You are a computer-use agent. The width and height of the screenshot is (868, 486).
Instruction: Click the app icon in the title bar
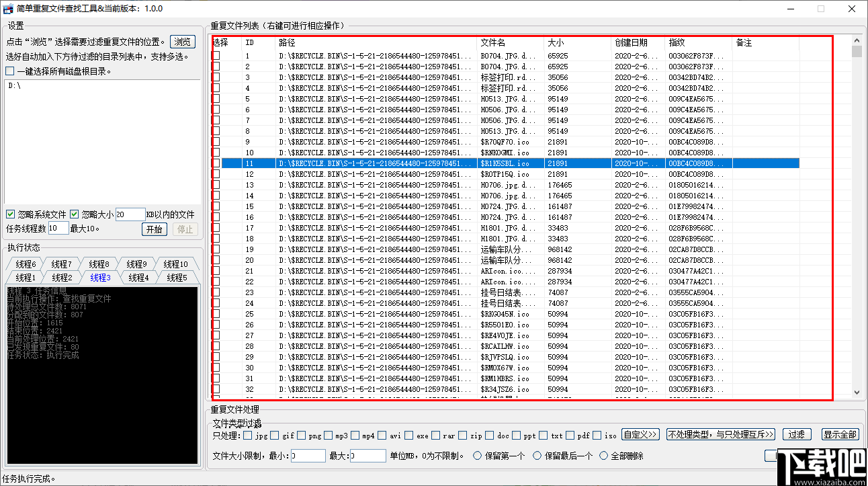(9, 9)
